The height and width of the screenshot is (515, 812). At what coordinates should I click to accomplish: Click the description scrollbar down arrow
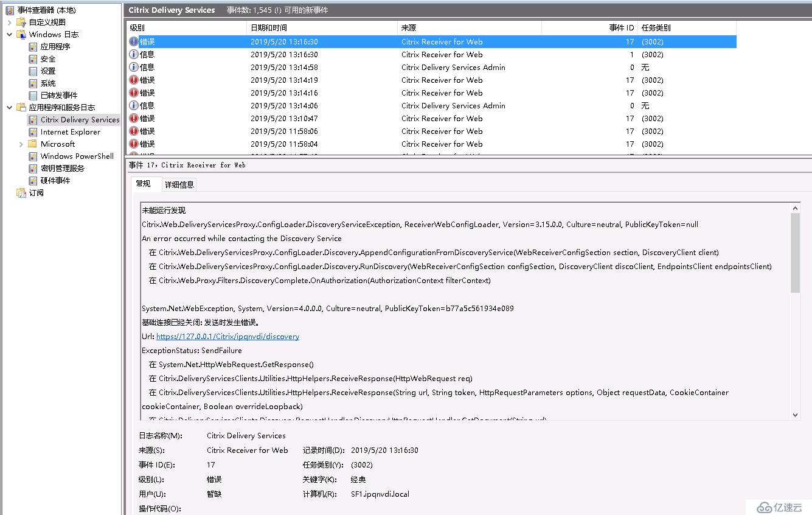795,415
